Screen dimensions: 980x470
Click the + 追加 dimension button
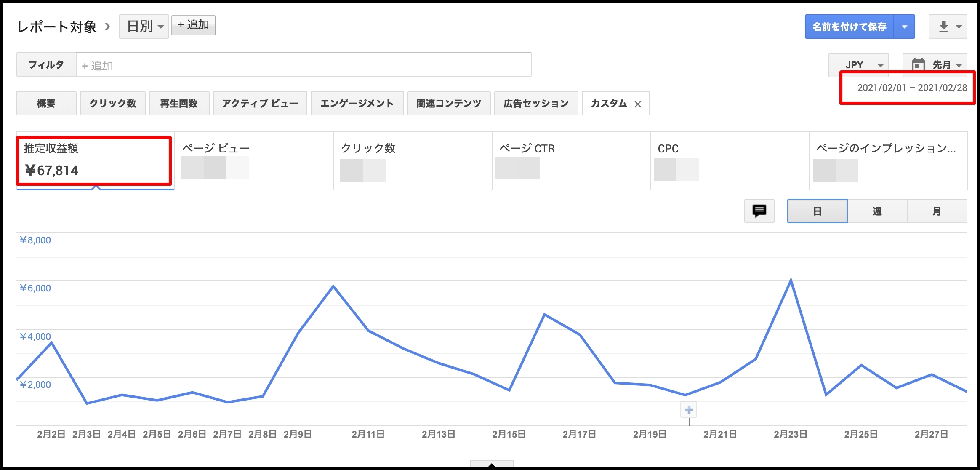tap(193, 25)
